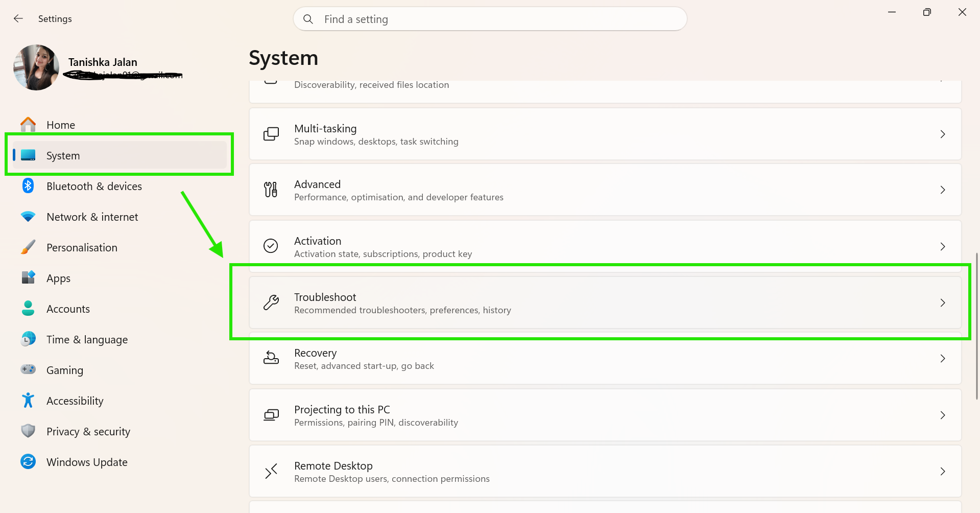The height and width of the screenshot is (513, 980).
Task: Click the Bluetooth icon in sidebar
Action: click(x=28, y=186)
